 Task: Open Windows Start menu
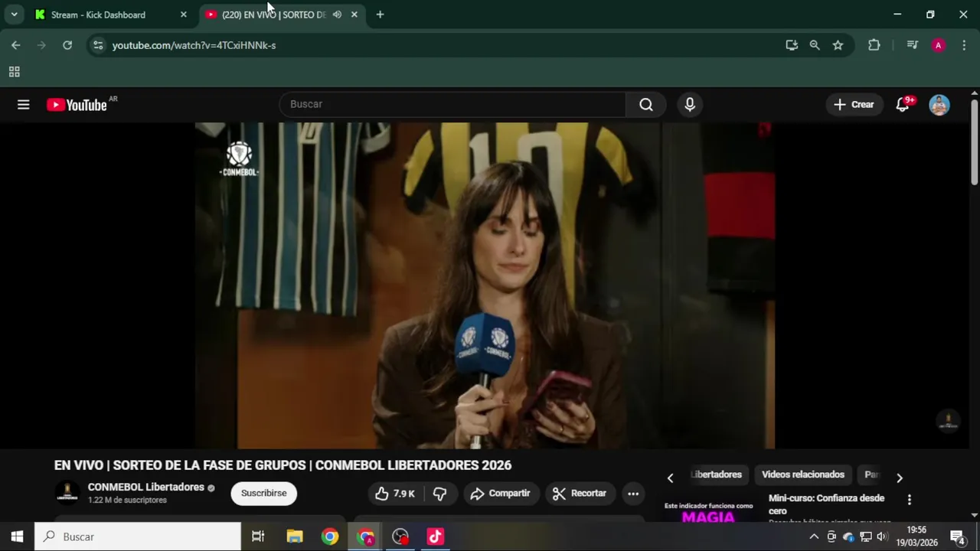pos(17,536)
